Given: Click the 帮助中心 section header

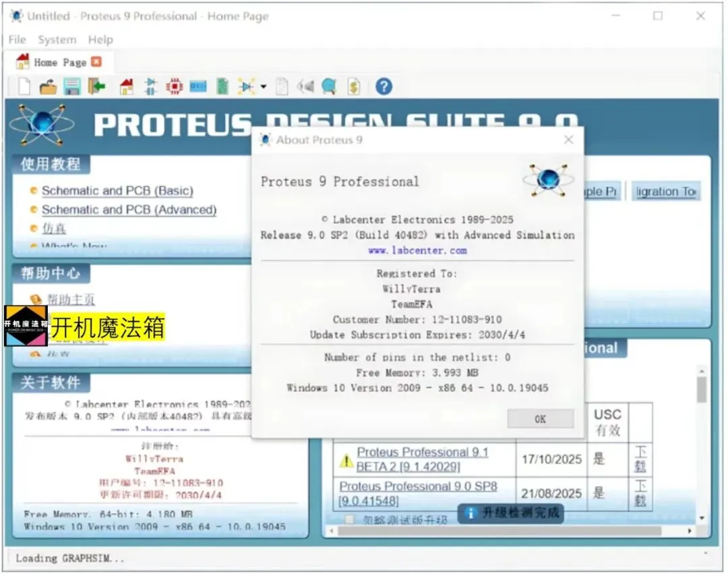Looking at the screenshot, I should tap(51, 273).
